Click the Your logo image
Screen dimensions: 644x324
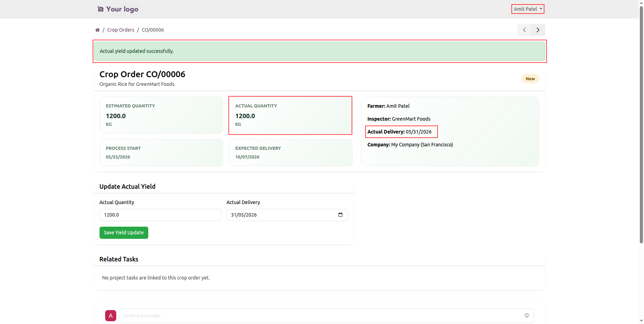[118, 9]
